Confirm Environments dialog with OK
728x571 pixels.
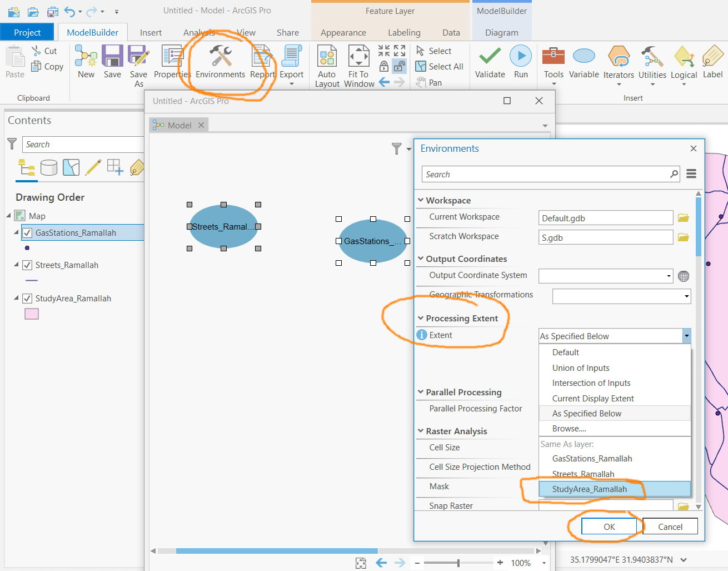tap(609, 527)
